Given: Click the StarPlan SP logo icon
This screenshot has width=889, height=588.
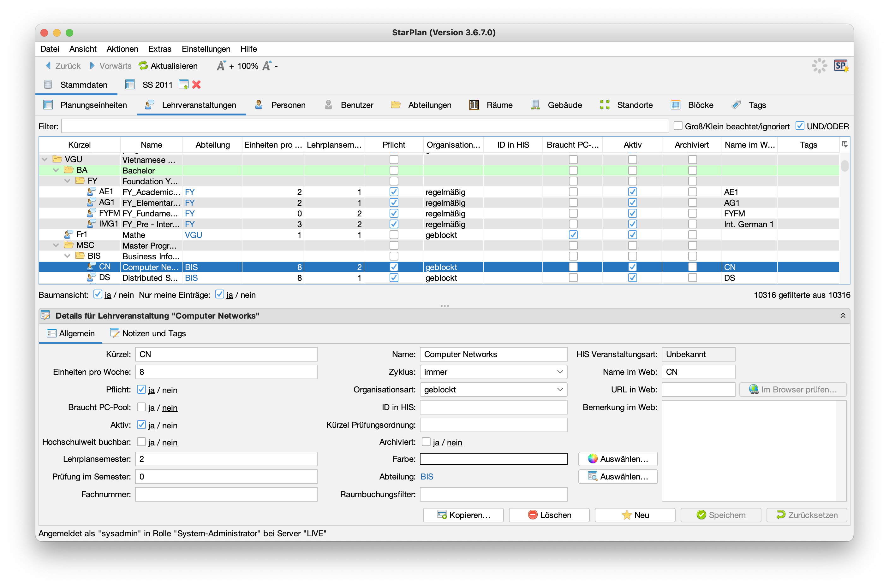Looking at the screenshot, I should tap(841, 66).
